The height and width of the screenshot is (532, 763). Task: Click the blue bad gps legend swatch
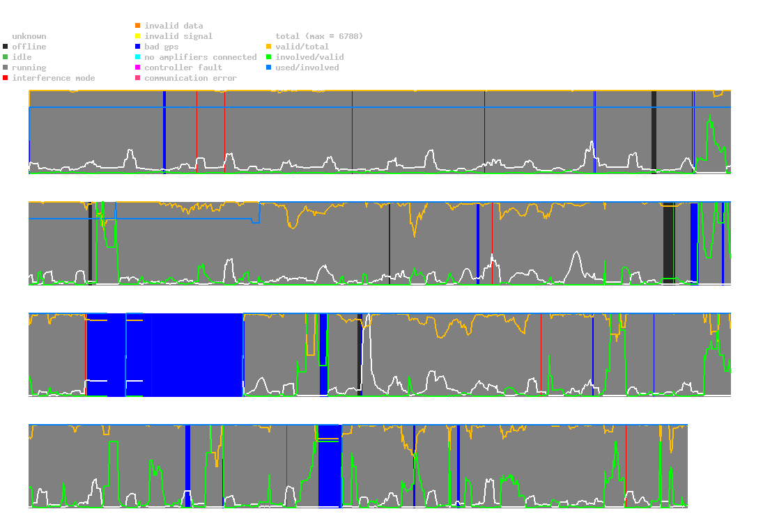(x=137, y=47)
